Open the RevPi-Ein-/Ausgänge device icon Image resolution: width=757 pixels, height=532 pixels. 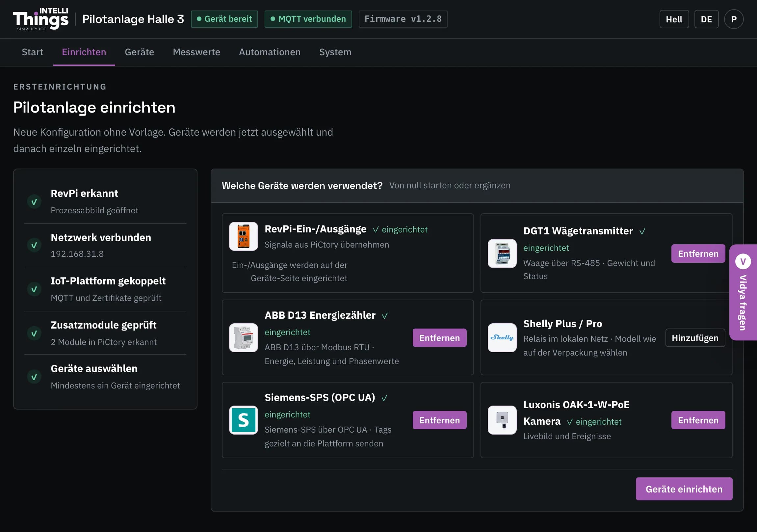pos(243,236)
